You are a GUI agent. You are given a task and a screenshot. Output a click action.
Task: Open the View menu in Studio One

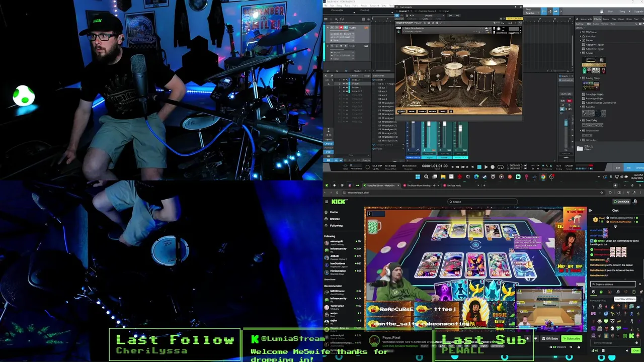(383, 5)
